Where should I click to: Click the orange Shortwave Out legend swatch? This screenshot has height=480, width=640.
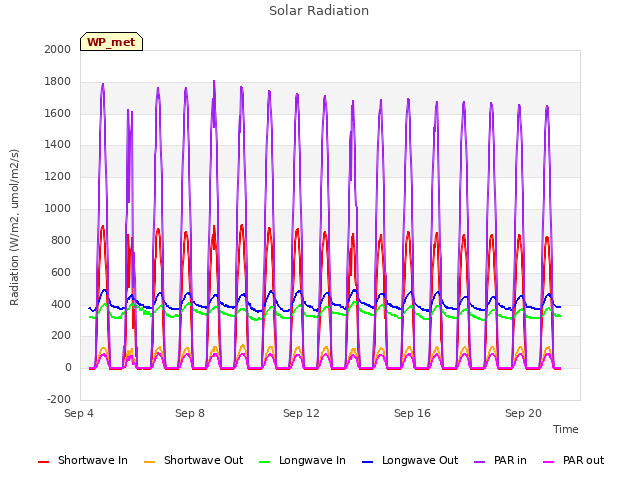tap(149, 462)
